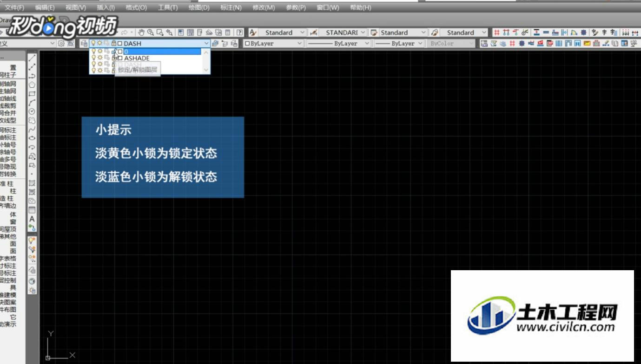
Task: Open the 标注(N) menu
Action: tap(231, 7)
